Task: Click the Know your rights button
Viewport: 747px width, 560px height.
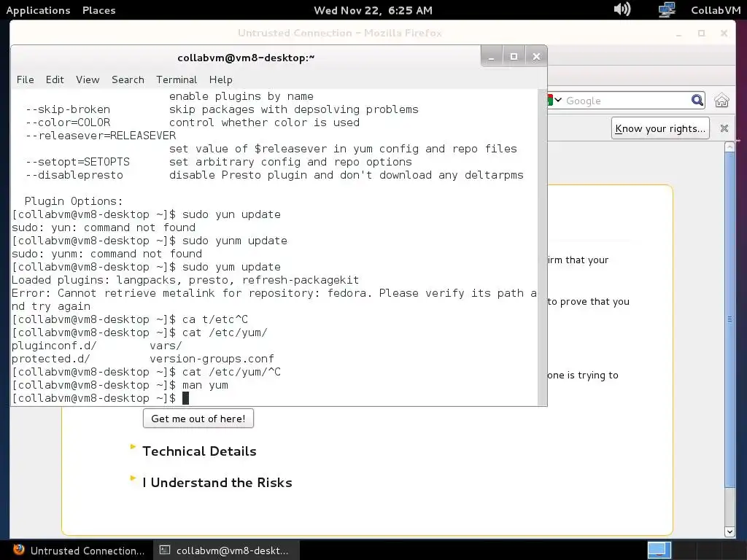Action: point(660,128)
